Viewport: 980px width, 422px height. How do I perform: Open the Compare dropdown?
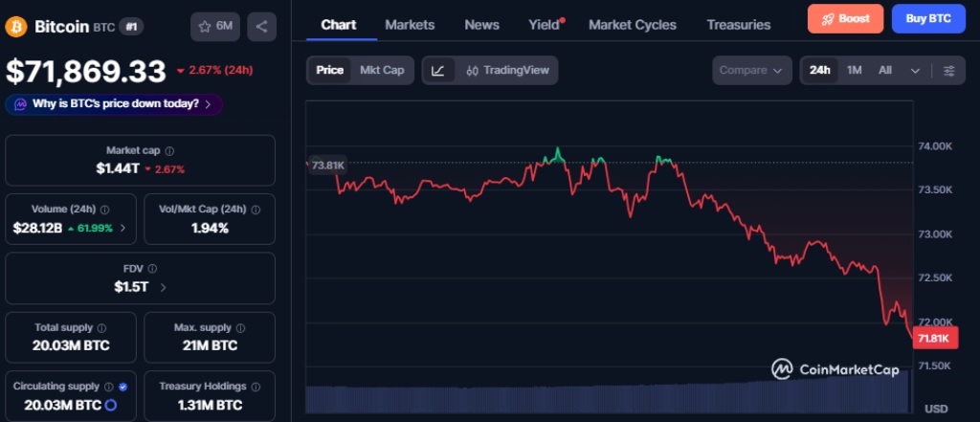click(751, 70)
